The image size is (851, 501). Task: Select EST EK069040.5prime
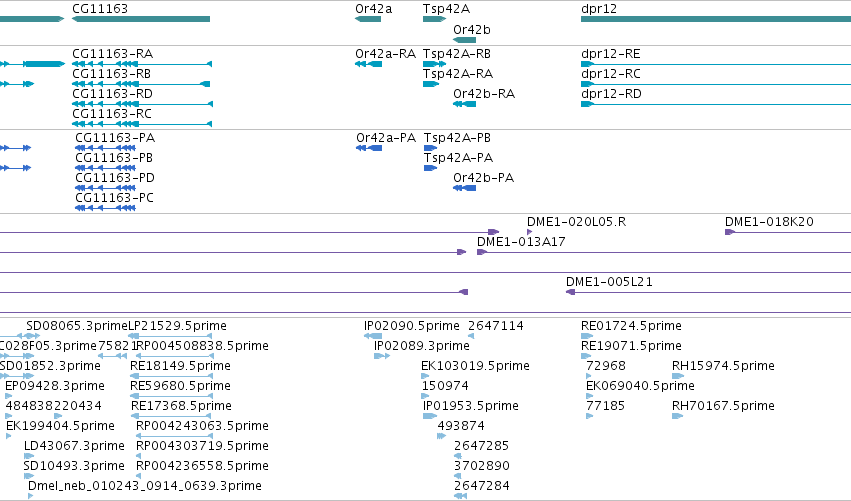(x=640, y=386)
